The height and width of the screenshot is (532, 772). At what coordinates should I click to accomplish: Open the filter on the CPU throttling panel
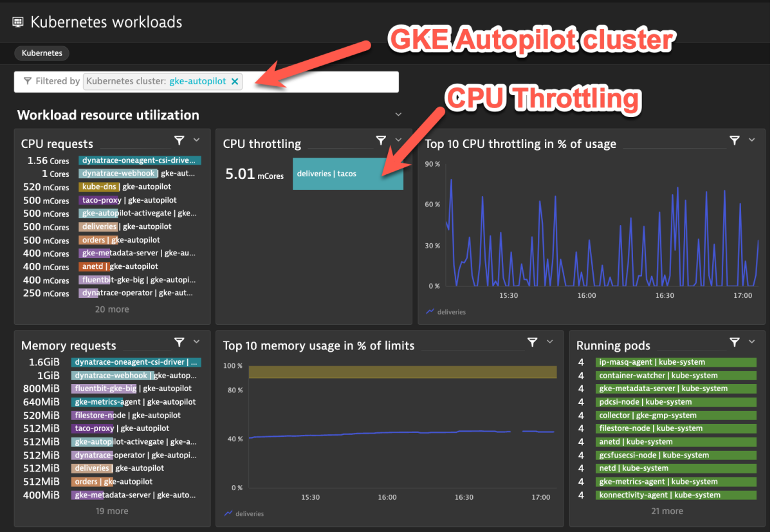[381, 140]
